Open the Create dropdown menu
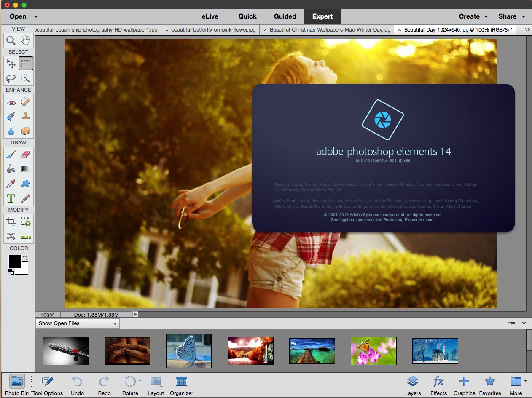Image resolution: width=532 pixels, height=398 pixels. pos(473,16)
